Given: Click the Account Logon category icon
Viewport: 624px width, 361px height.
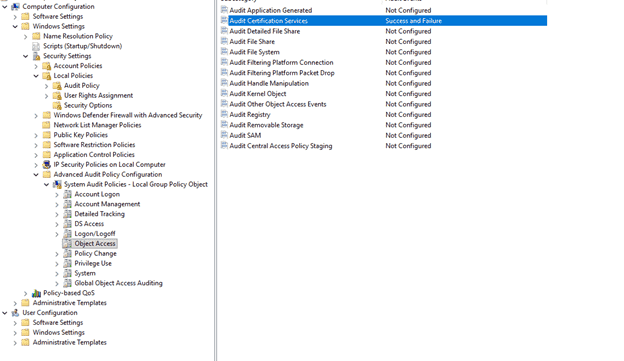Looking at the screenshot, I should pos(67,194).
